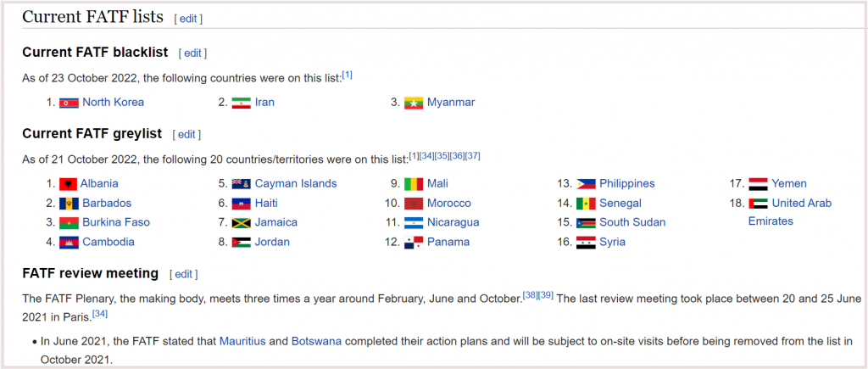Open the Cambodia link
868x369 pixels.
point(108,242)
